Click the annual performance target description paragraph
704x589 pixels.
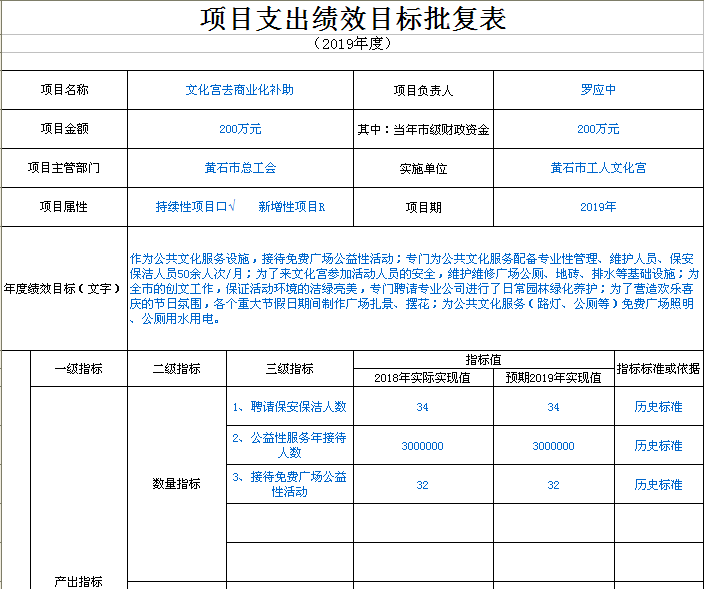pyautogui.click(x=414, y=289)
